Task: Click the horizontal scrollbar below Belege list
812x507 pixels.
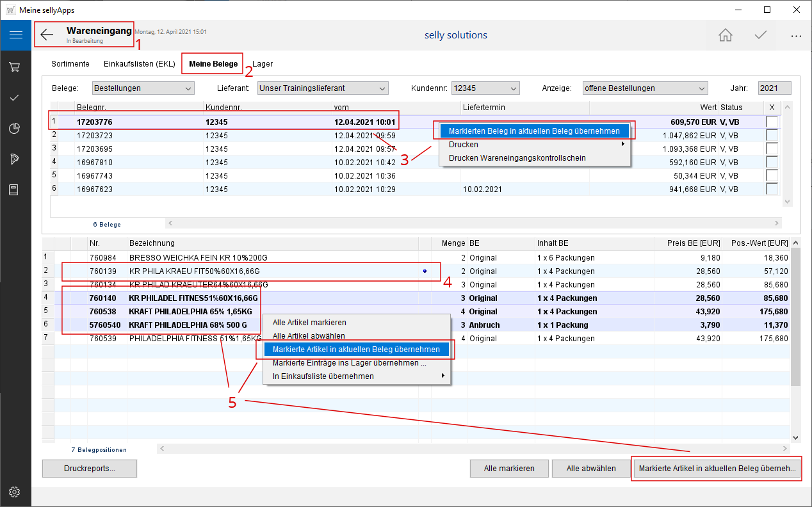Action: coord(474,223)
